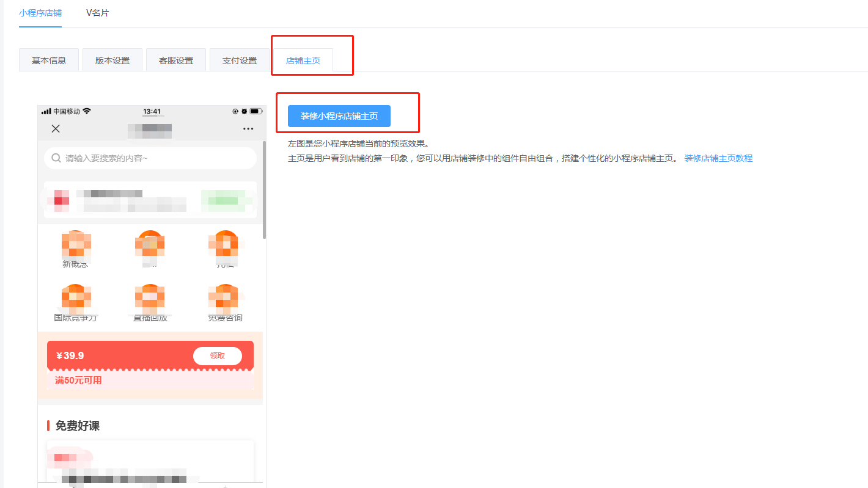The image size is (868, 488).
Task: Open the 版本设置 tab
Action: pos(112,60)
